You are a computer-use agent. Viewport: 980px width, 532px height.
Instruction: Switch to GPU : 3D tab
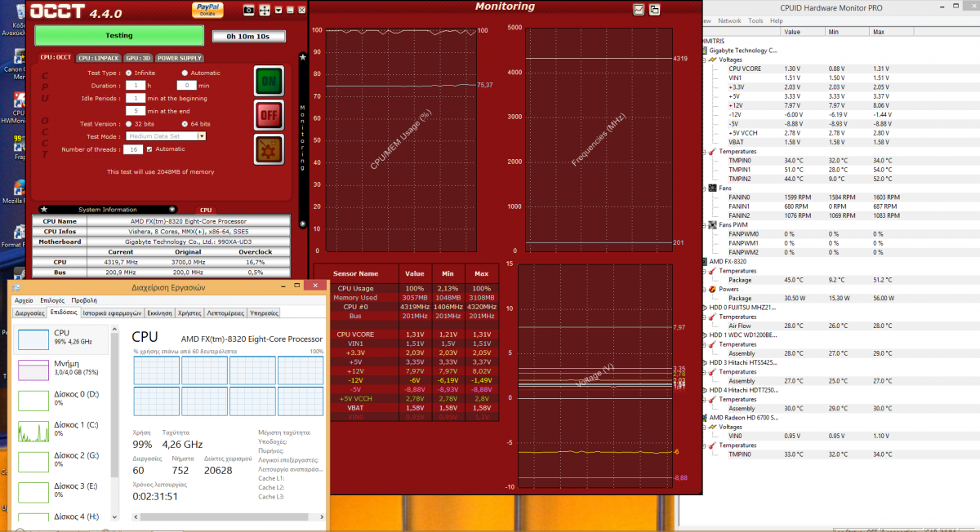[138, 58]
